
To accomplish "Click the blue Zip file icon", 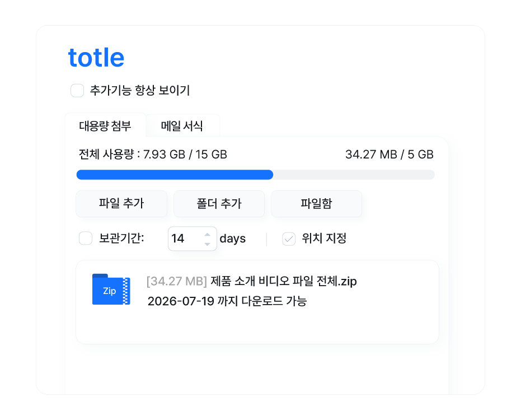I will point(111,290).
